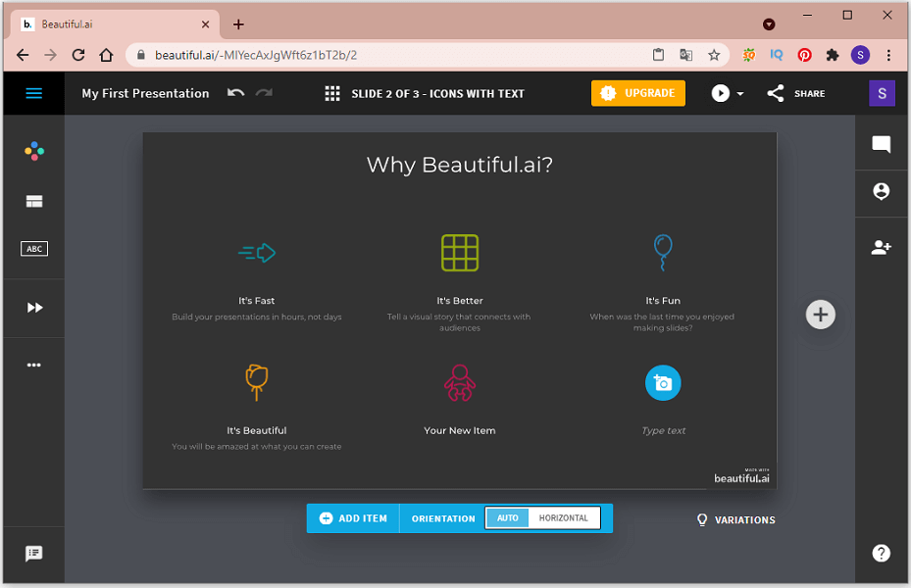911x588 pixels.
Task: Add a new slide with plus button
Action: [821, 315]
